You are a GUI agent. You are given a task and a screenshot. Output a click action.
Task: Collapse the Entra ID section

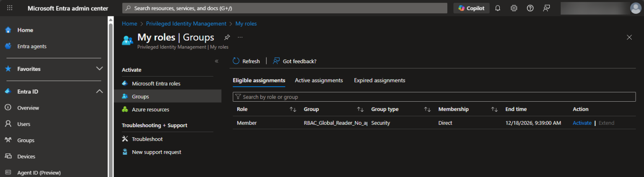[x=99, y=91]
